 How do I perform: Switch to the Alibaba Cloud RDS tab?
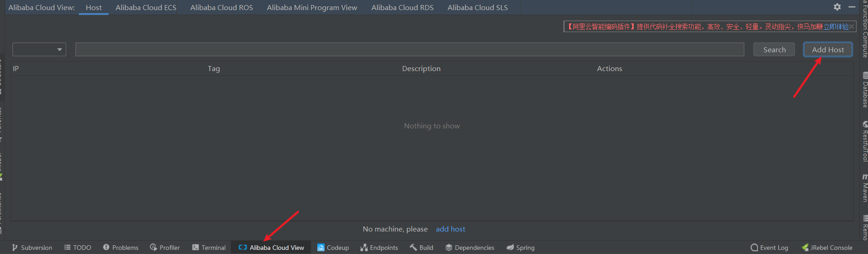402,7
